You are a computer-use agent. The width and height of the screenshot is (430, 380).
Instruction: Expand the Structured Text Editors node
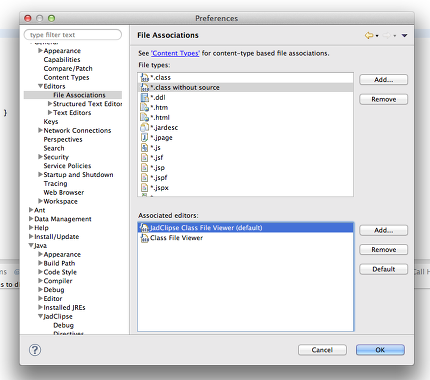click(50, 104)
